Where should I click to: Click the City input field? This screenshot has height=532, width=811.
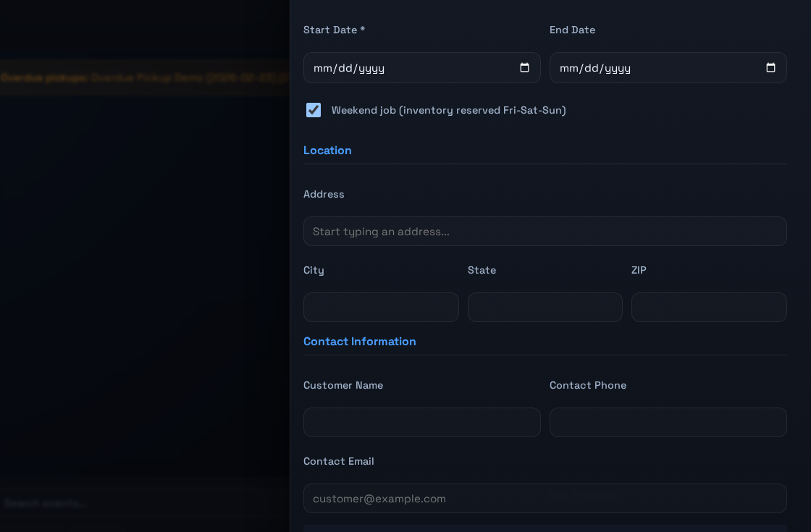(x=381, y=307)
